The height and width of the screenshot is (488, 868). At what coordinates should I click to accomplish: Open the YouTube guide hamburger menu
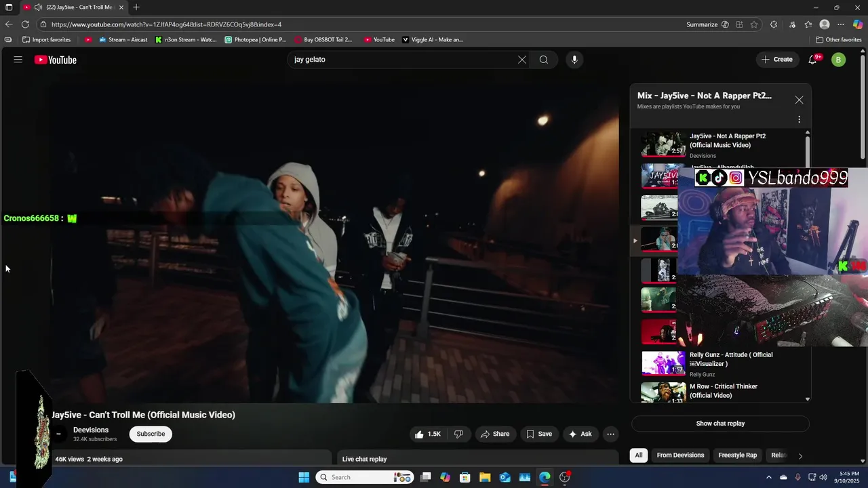click(x=18, y=60)
